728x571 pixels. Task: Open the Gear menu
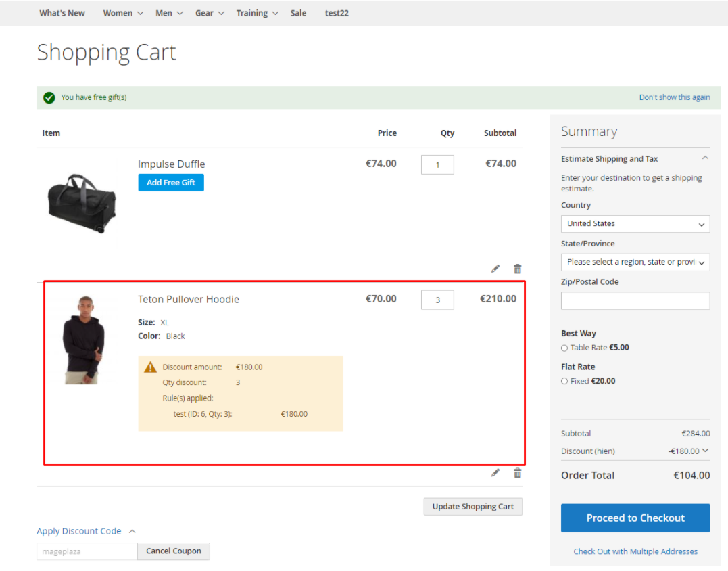(x=209, y=13)
